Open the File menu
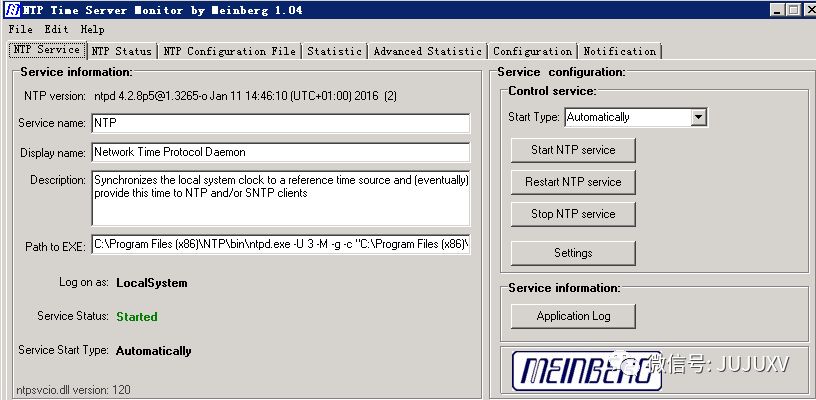This screenshot has width=816, height=400. (20, 30)
